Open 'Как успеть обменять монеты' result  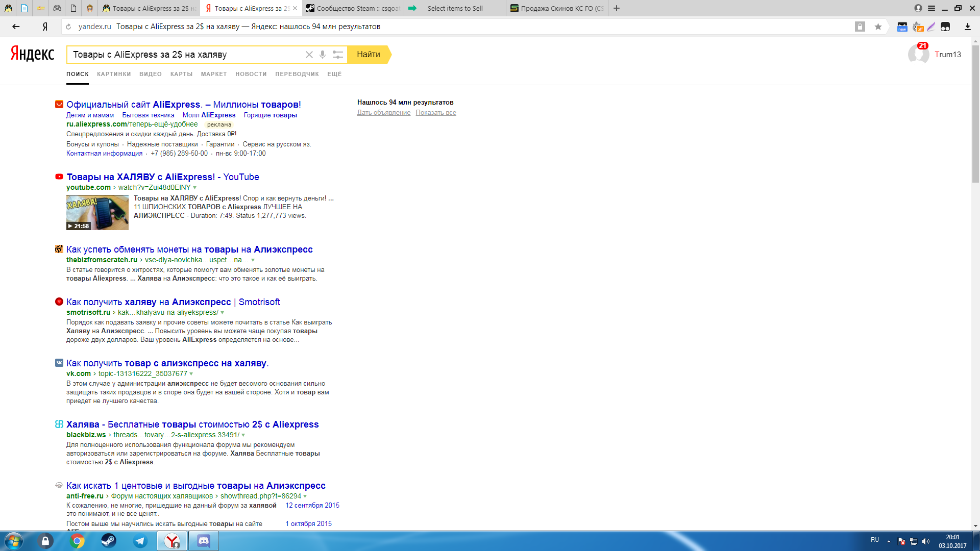189,249
